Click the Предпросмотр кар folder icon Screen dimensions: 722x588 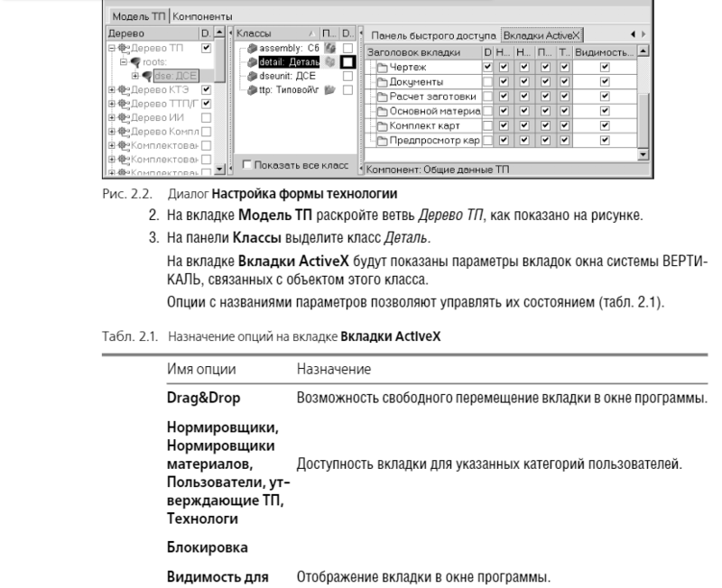coord(382,141)
